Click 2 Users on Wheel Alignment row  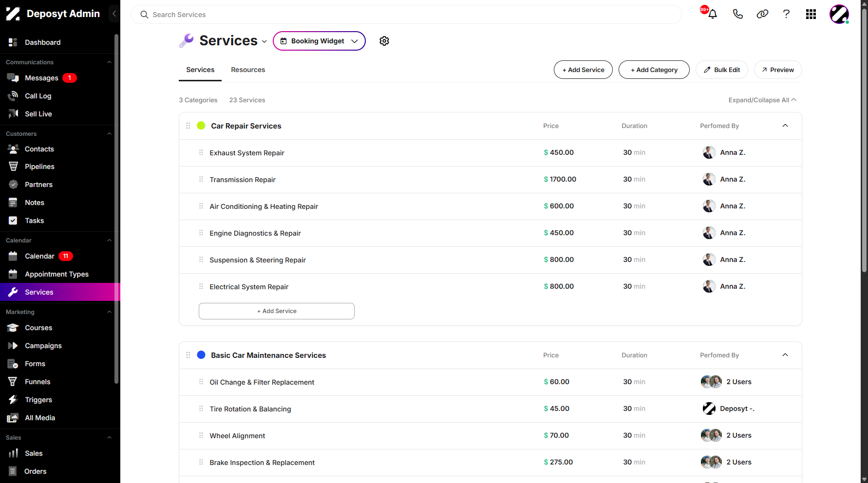[x=738, y=435]
